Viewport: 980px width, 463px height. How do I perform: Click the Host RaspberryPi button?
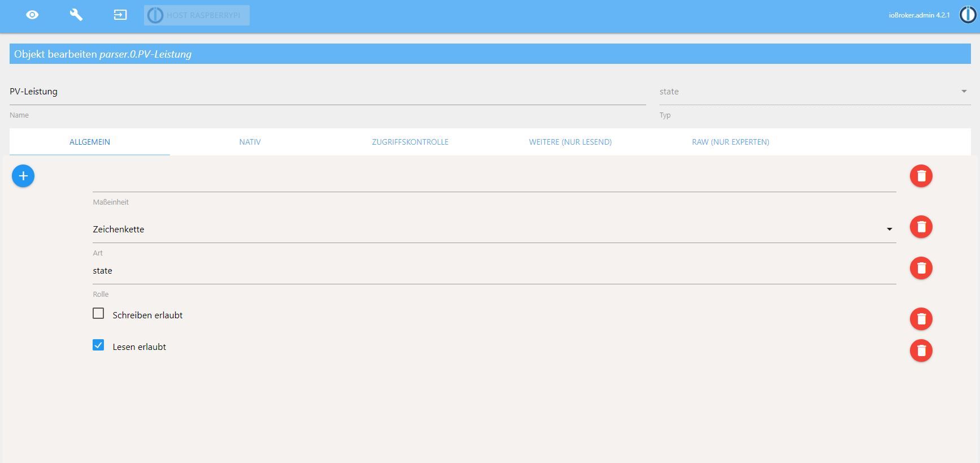click(x=197, y=15)
